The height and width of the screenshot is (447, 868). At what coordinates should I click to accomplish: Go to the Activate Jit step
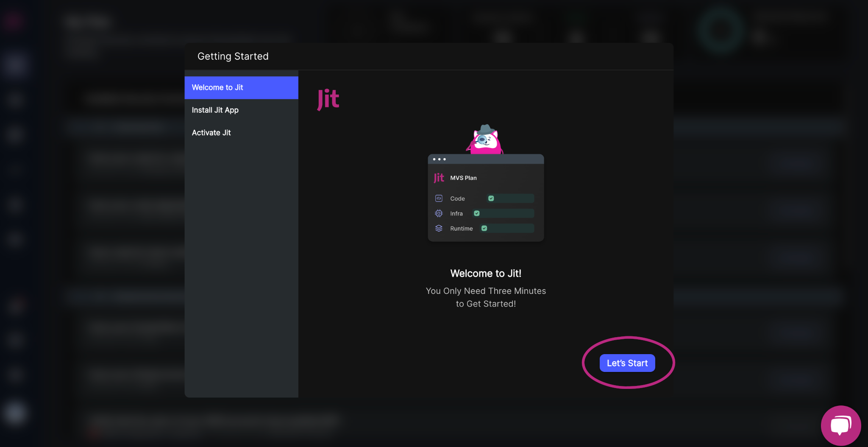pyautogui.click(x=241, y=133)
